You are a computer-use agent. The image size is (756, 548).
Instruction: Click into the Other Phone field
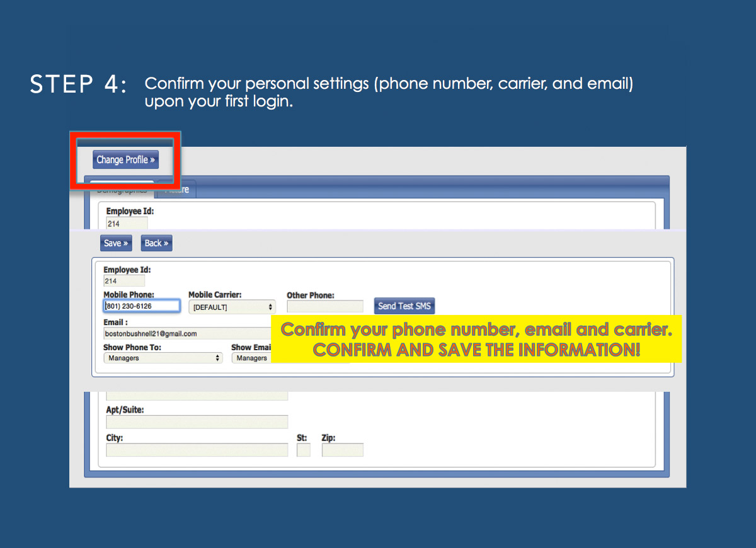tap(325, 306)
